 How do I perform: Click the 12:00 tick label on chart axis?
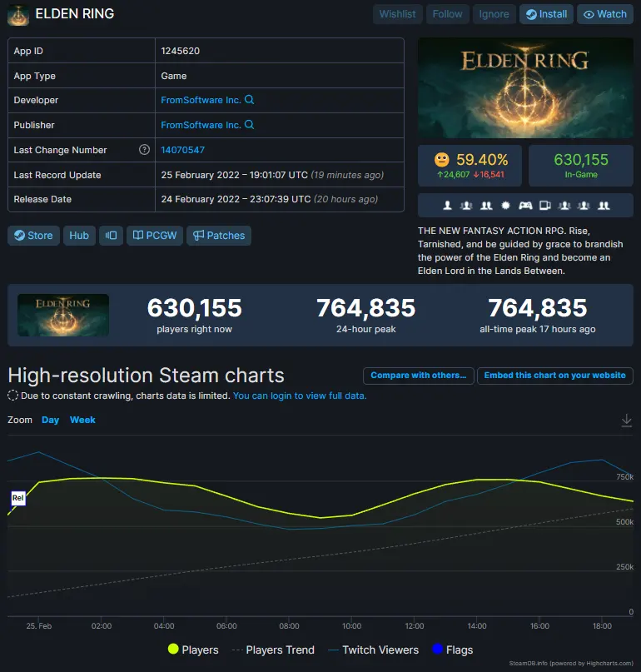tap(415, 625)
